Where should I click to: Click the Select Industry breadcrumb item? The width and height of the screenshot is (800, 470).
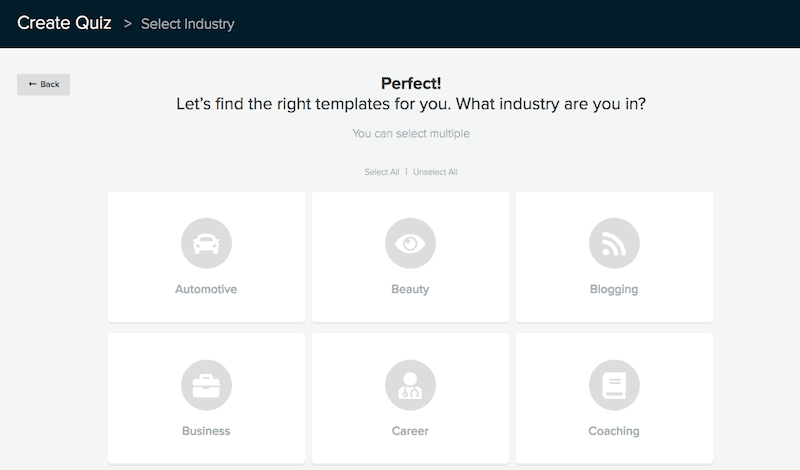click(x=188, y=24)
